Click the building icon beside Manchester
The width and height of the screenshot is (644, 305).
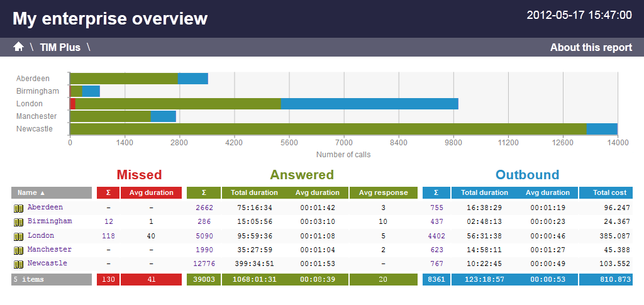pos(18,250)
